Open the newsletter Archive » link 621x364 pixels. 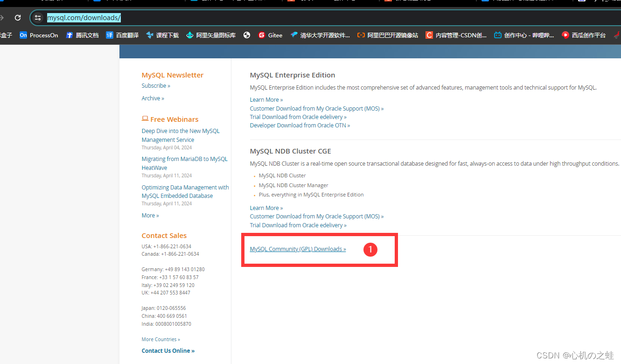coord(153,98)
